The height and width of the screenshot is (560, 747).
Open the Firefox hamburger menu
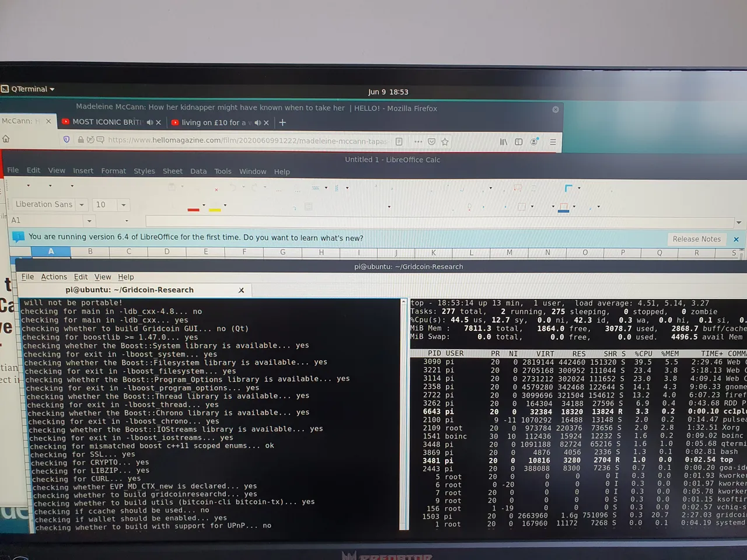(x=552, y=142)
